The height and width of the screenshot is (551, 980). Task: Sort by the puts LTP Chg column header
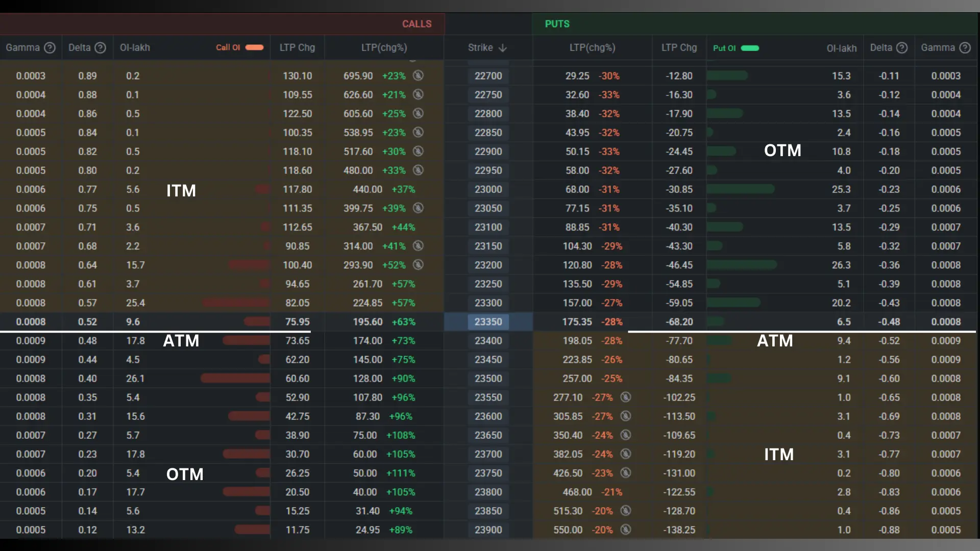click(679, 47)
